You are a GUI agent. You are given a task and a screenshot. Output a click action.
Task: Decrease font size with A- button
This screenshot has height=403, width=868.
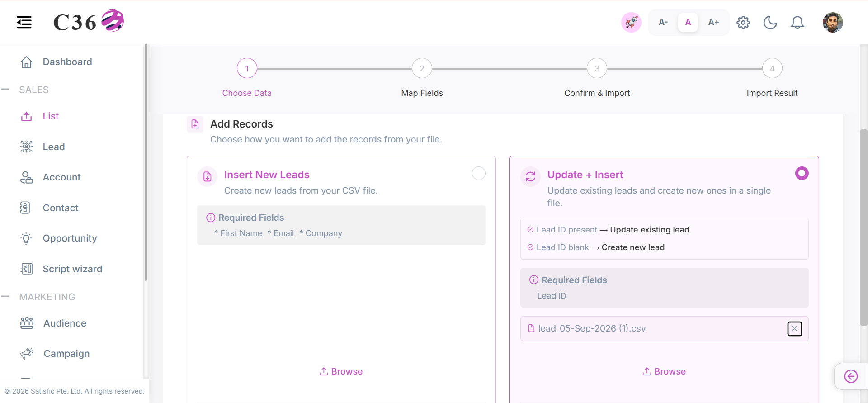663,22
